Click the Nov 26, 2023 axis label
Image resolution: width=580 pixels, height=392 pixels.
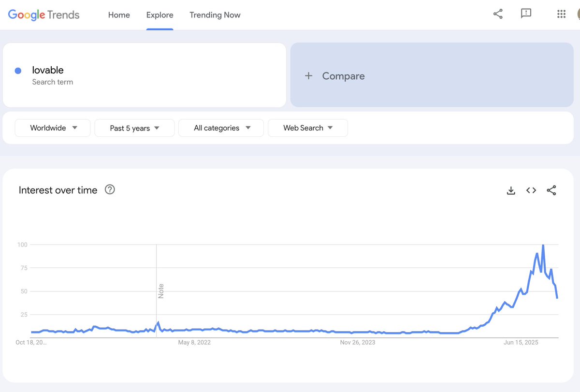(358, 343)
